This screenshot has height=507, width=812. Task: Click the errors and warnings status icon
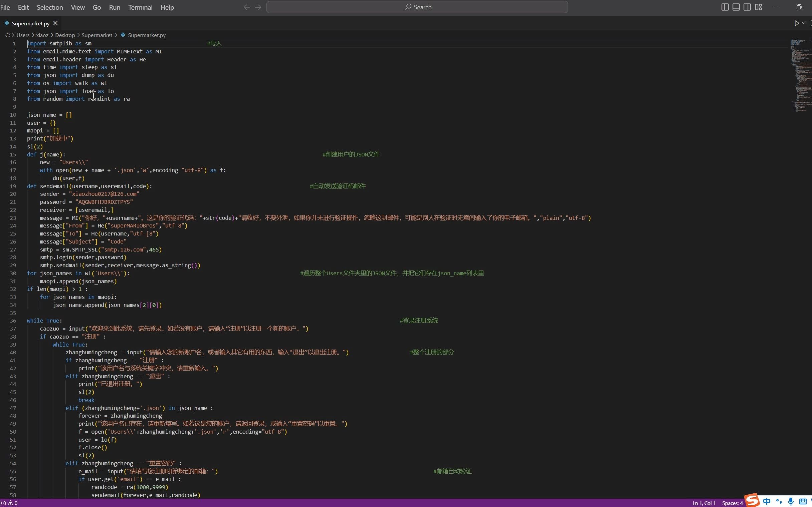coord(9,503)
